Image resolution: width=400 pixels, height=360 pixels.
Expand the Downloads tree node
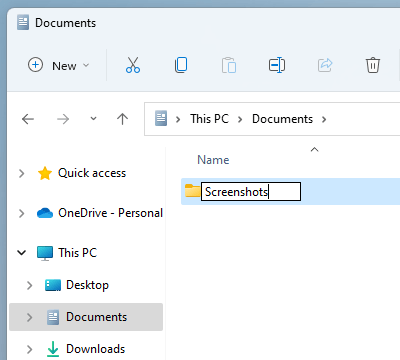pos(30,349)
